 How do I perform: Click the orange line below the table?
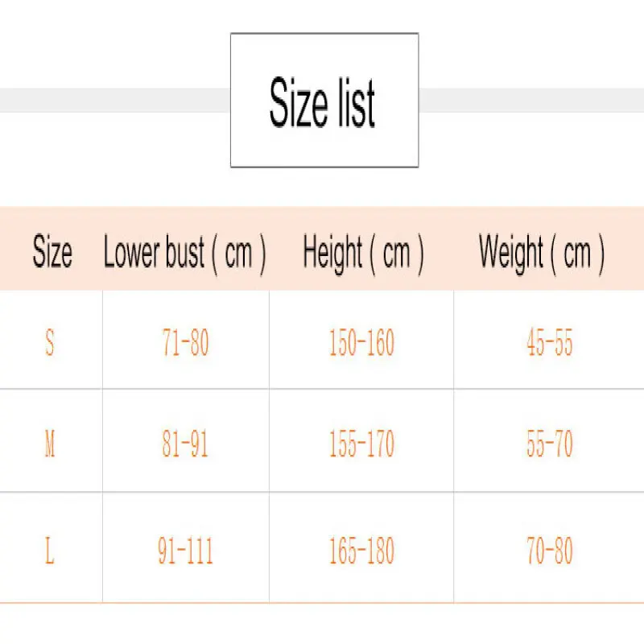click(x=322, y=602)
